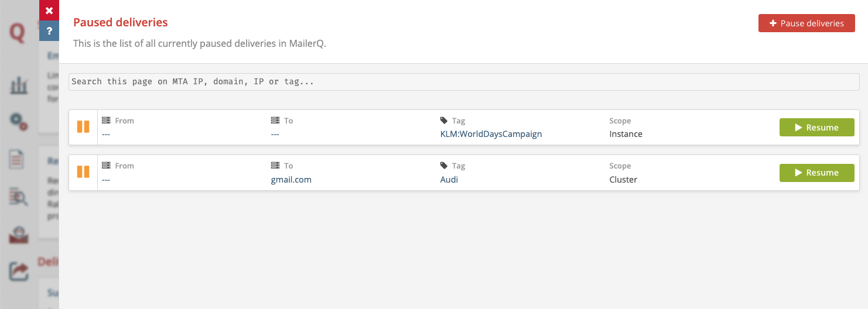Close the Paused deliveries panel

[49, 11]
